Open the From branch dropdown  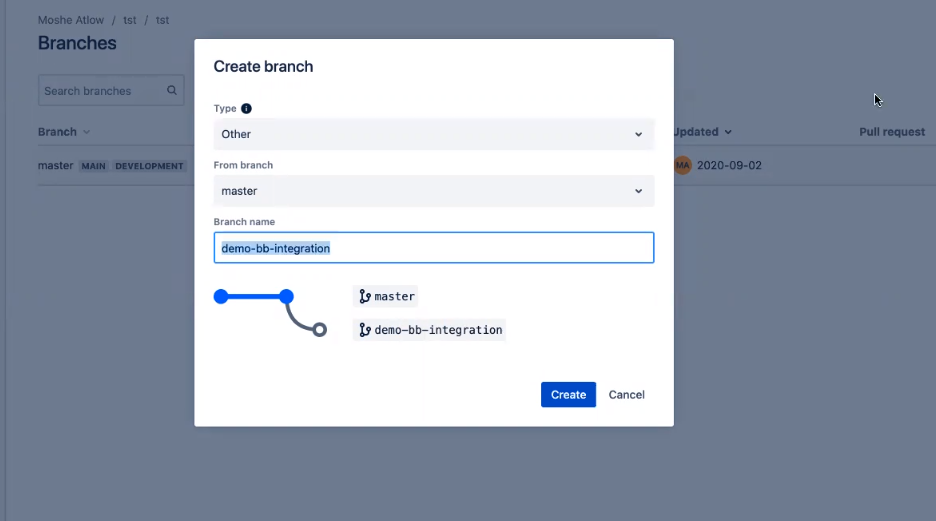pyautogui.click(x=433, y=191)
